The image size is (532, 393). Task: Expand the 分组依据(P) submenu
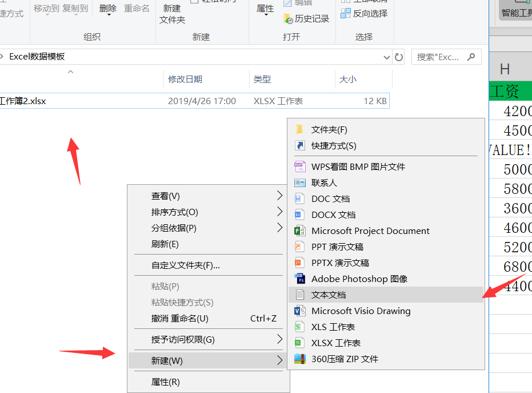pyautogui.click(x=279, y=227)
